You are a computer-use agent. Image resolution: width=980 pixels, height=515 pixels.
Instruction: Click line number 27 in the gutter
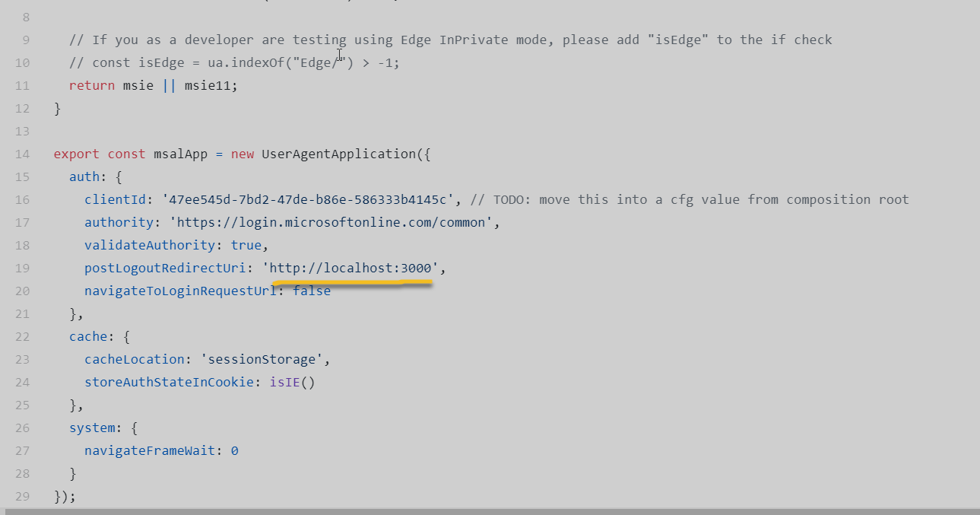(x=21, y=450)
